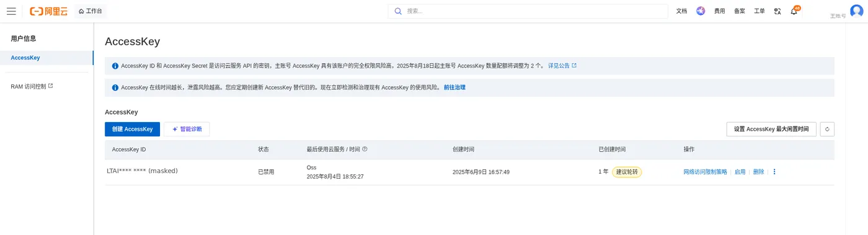This screenshot has width=868, height=235.
Task: Open 智能诊断 smart diagnosis
Action: pyautogui.click(x=187, y=129)
